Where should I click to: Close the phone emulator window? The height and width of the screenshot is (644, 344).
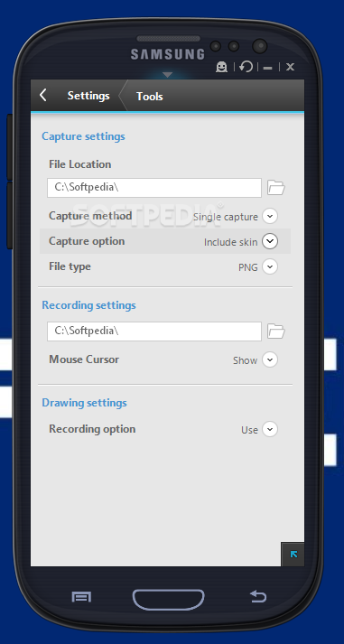pyautogui.click(x=290, y=67)
